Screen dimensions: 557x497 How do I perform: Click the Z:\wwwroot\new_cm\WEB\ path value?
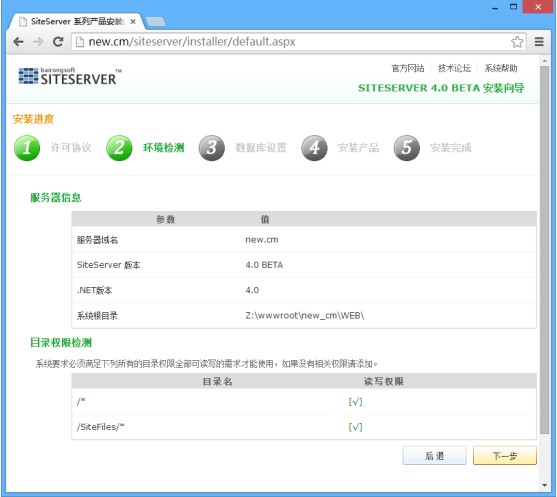point(305,315)
